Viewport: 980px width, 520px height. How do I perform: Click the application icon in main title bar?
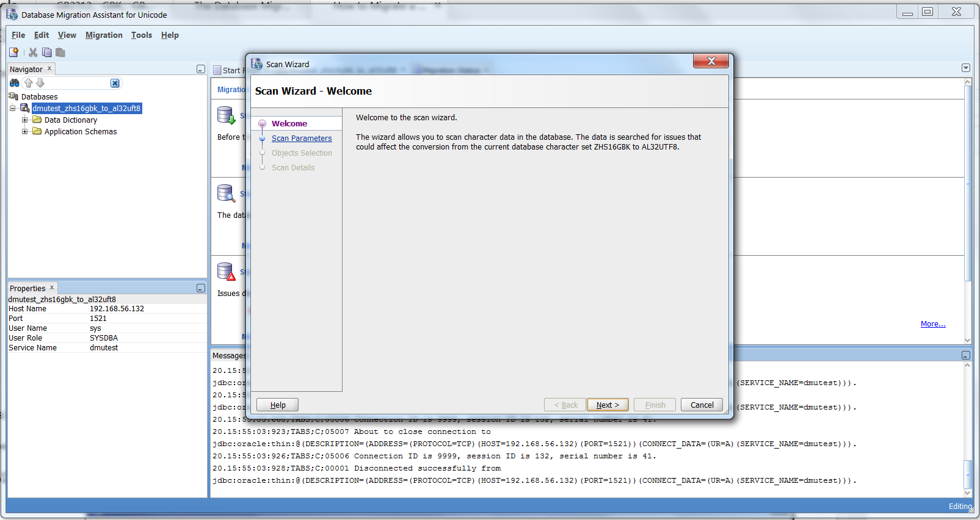[x=12, y=14]
